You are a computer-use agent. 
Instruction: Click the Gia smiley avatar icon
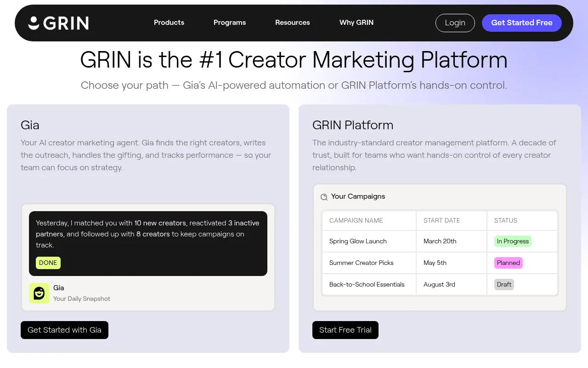pyautogui.click(x=39, y=293)
